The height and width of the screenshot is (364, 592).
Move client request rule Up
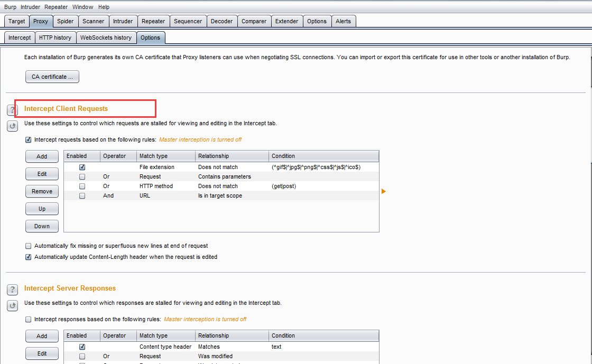pyautogui.click(x=42, y=209)
